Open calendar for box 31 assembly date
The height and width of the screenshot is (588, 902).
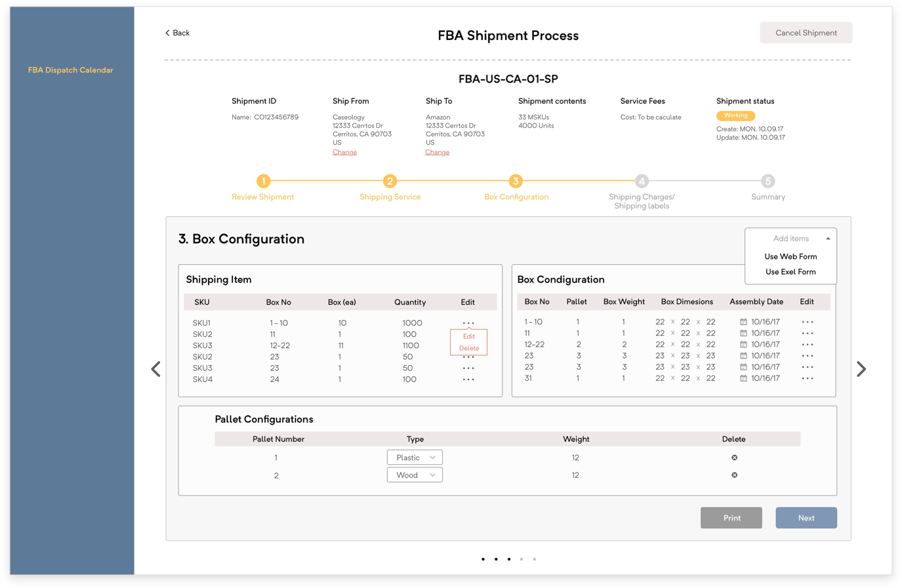(743, 378)
